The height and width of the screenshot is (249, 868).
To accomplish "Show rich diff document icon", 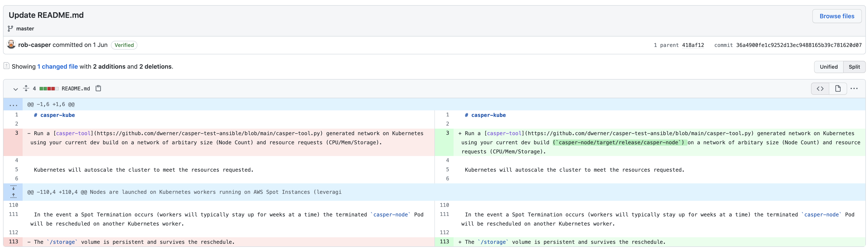I will (838, 88).
